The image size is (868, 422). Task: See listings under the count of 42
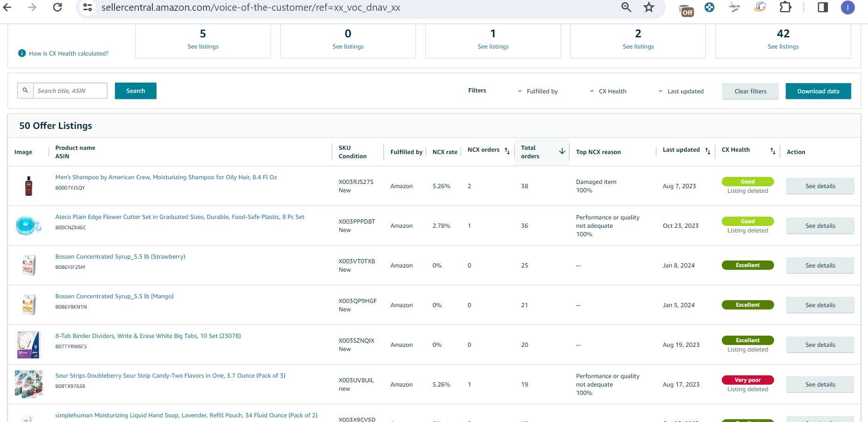click(x=783, y=46)
